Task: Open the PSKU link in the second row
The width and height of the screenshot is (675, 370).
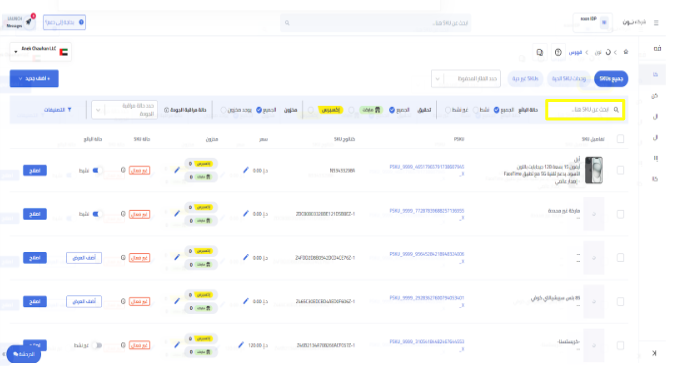Action: [x=427, y=214]
